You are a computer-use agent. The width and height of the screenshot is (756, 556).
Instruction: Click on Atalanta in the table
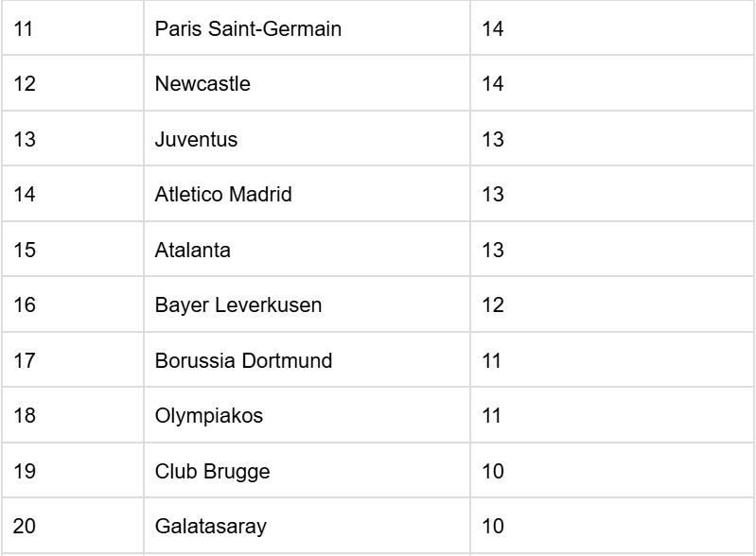point(193,251)
